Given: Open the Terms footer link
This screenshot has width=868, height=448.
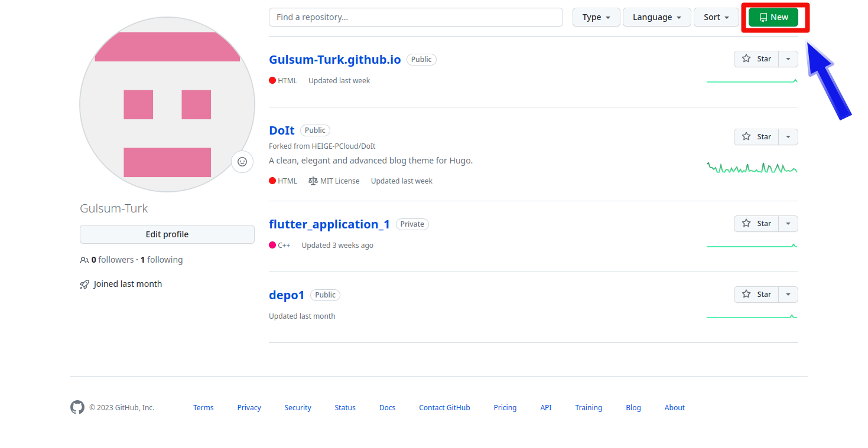Looking at the screenshot, I should pyautogui.click(x=203, y=408).
